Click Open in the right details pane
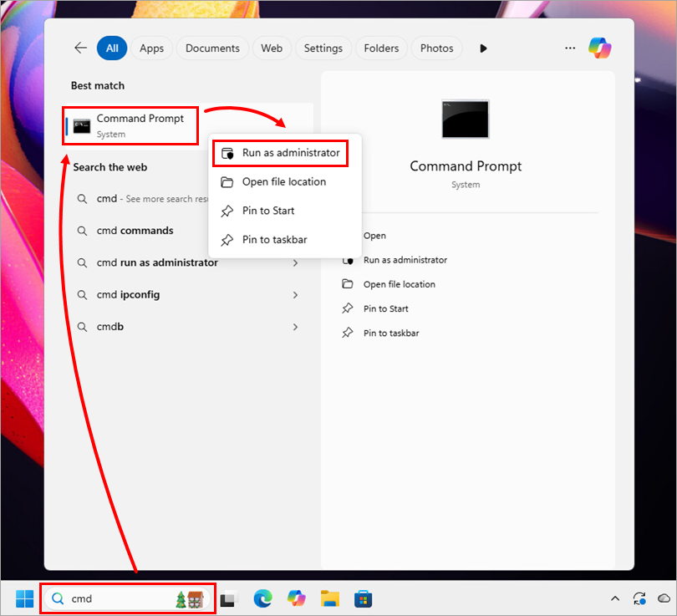 tap(374, 236)
